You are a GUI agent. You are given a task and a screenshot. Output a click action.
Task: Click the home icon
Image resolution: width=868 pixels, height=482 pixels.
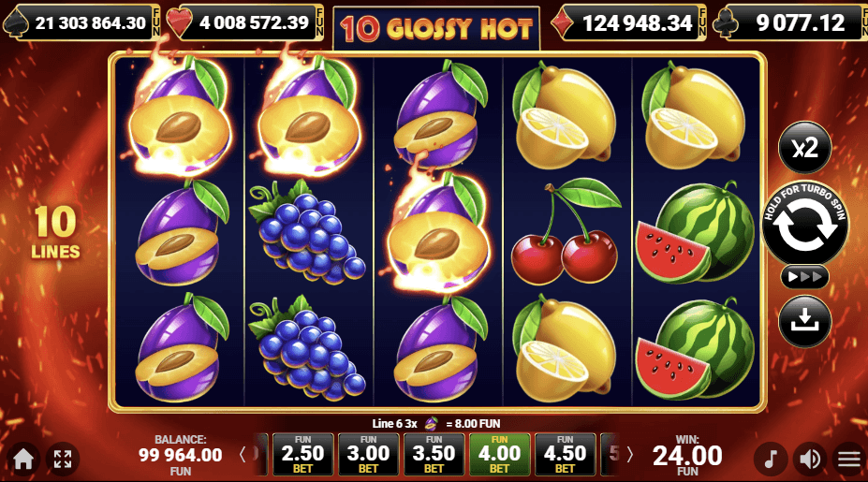[x=23, y=459]
